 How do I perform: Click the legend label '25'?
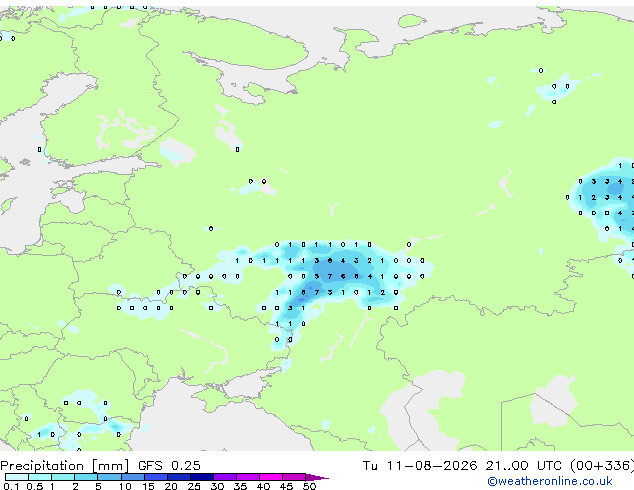click(x=194, y=486)
